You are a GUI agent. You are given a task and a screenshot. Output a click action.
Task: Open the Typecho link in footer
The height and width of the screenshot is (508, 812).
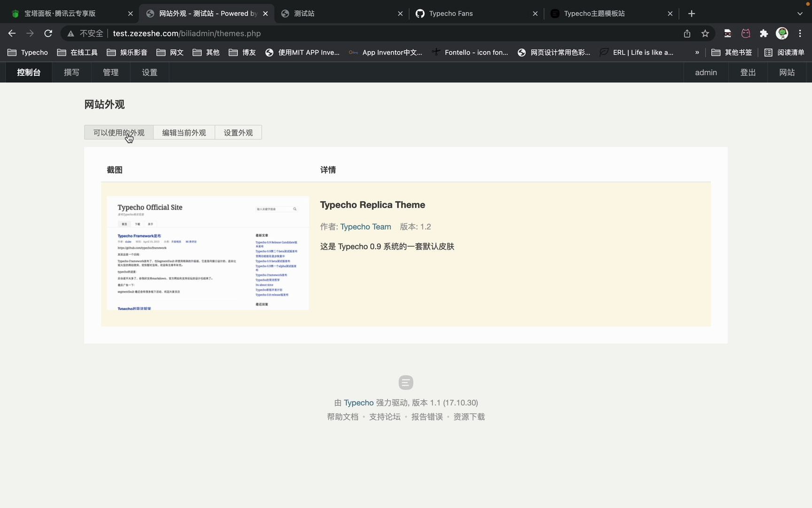[x=359, y=403]
